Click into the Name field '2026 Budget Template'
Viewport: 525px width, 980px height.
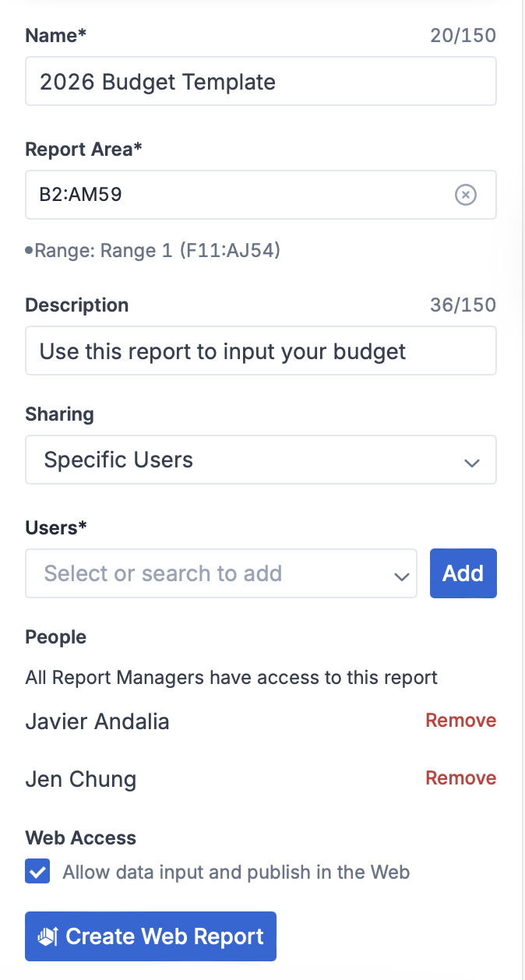(260, 82)
